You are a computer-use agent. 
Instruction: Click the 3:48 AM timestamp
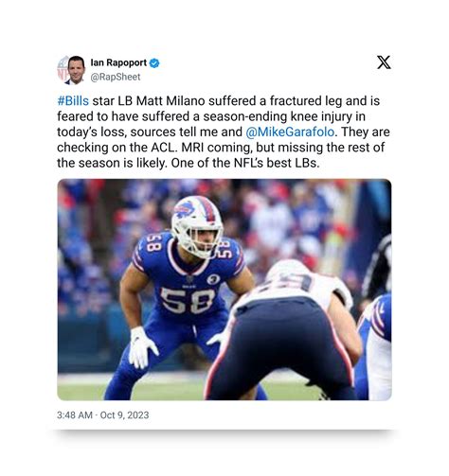point(75,414)
